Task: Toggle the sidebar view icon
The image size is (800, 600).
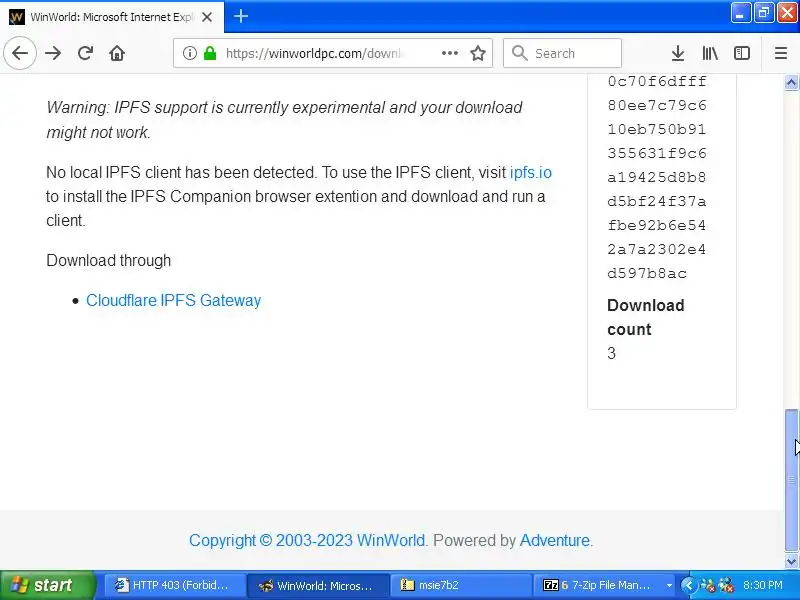Action: point(741,53)
